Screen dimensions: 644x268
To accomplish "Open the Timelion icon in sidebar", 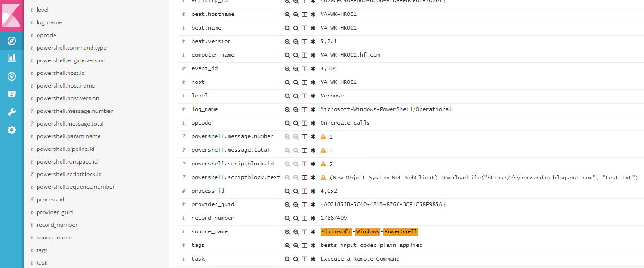I will (12, 94).
